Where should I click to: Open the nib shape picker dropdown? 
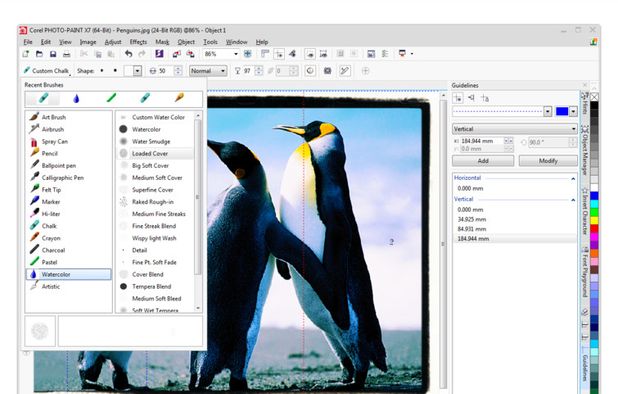click(137, 71)
